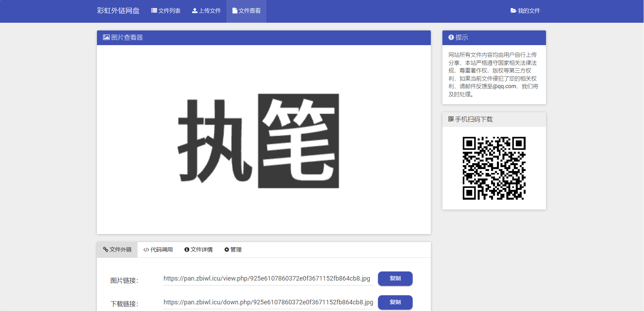Click the 手机扫码下载 heading text

tap(474, 119)
